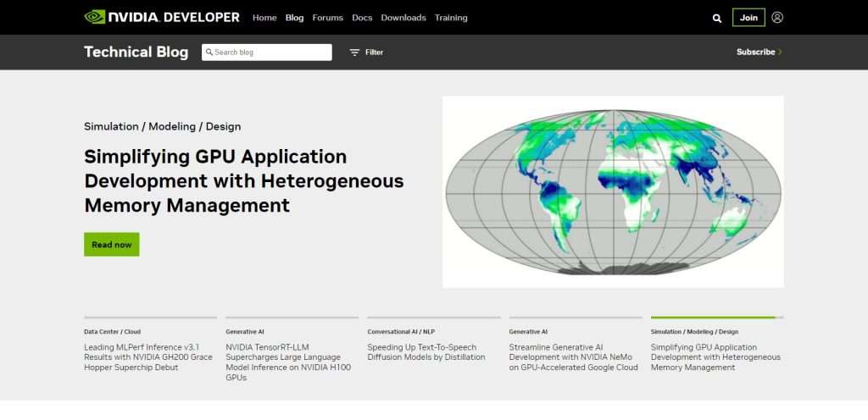This screenshot has height=420, width=868.
Task: Open the site search magnifier icon
Action: (x=717, y=19)
